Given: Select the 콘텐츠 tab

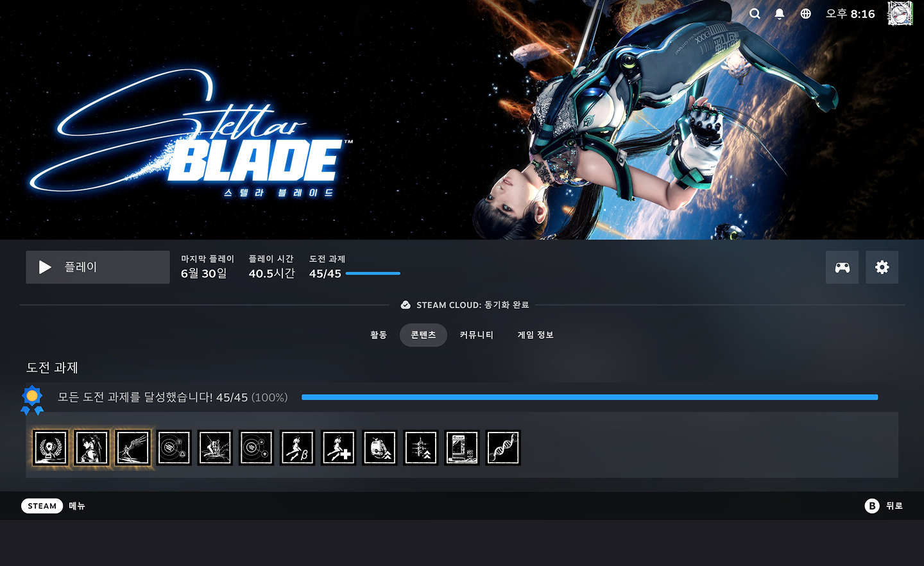Looking at the screenshot, I should tap(424, 335).
